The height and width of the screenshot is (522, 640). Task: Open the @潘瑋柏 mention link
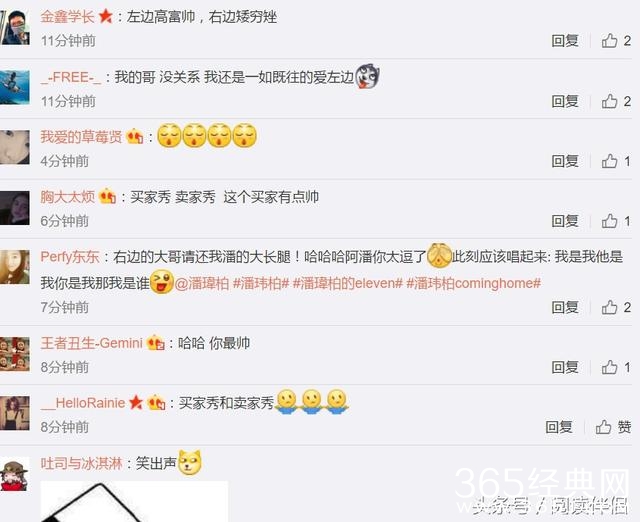pos(202,283)
